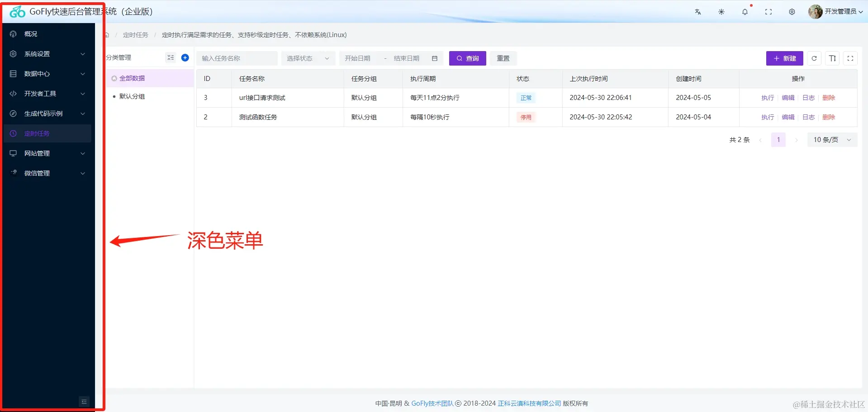Open the table density/line-height setting

click(x=832, y=58)
